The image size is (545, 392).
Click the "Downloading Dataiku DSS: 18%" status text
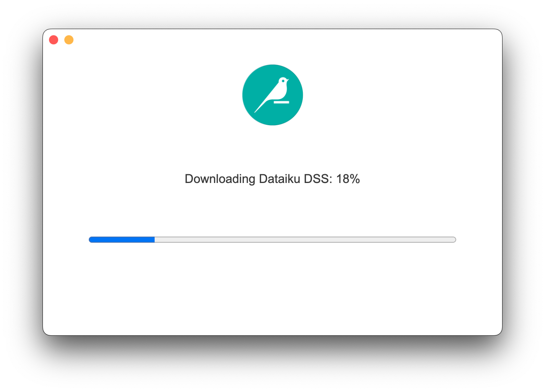[272, 179]
